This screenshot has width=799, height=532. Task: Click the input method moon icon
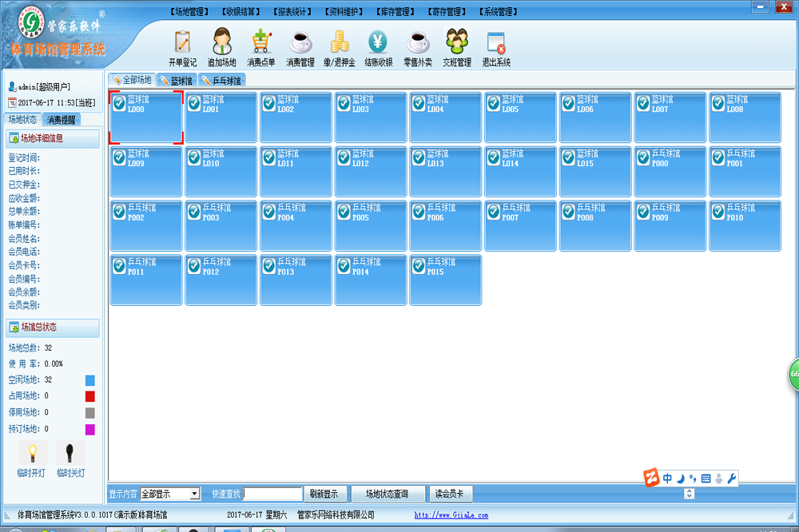click(x=680, y=478)
